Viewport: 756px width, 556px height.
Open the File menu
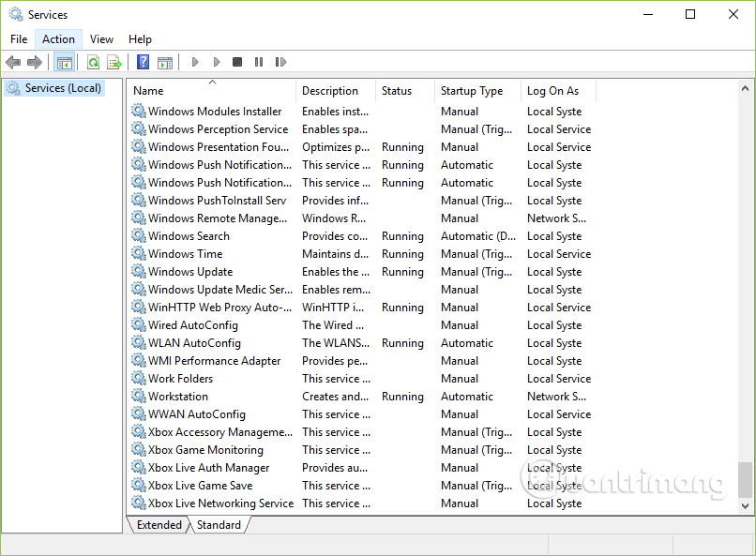(x=18, y=39)
